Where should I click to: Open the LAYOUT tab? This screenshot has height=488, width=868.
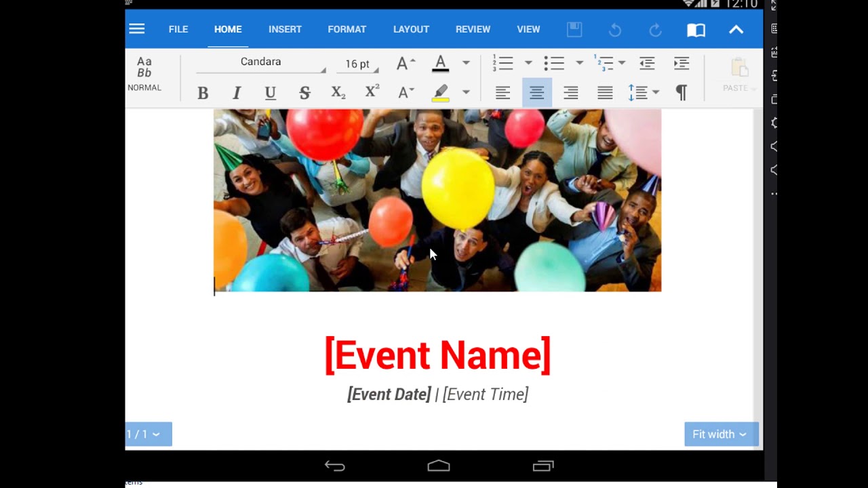click(411, 29)
